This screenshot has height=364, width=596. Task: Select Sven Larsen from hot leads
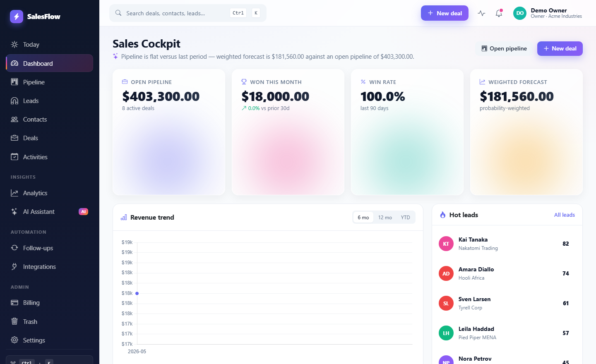click(507, 303)
